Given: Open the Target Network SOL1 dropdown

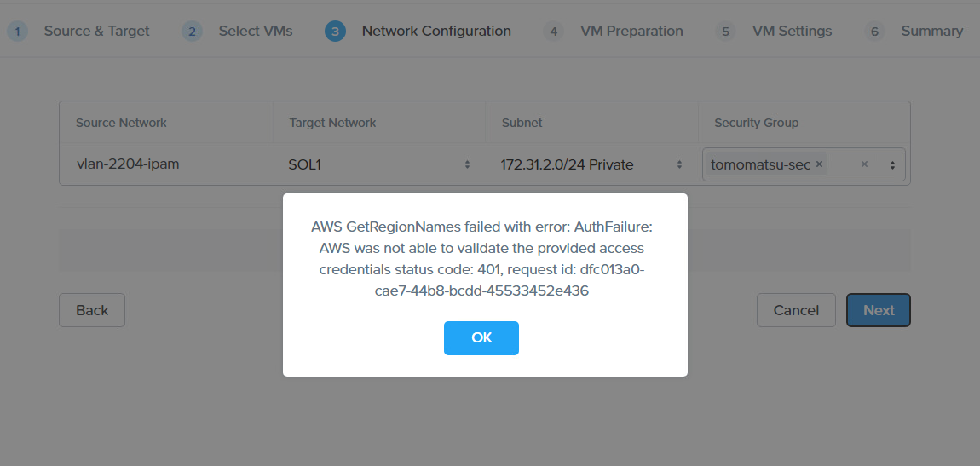Looking at the screenshot, I should 378,165.
